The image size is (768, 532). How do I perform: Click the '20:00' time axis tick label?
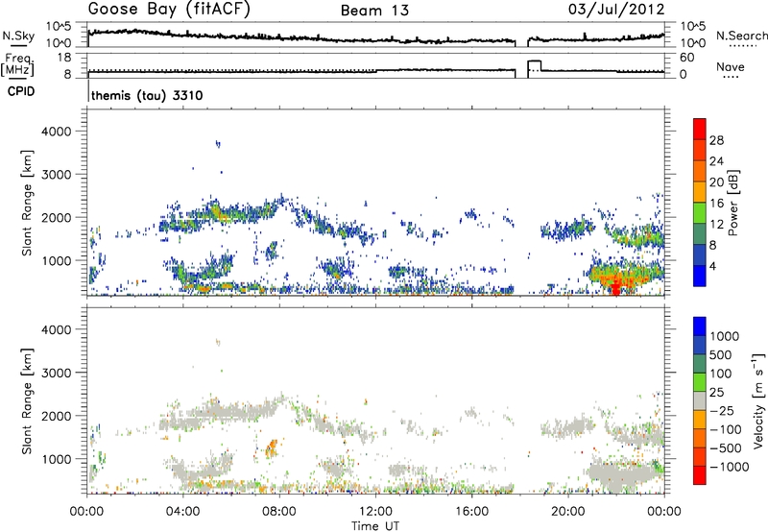pos(567,512)
